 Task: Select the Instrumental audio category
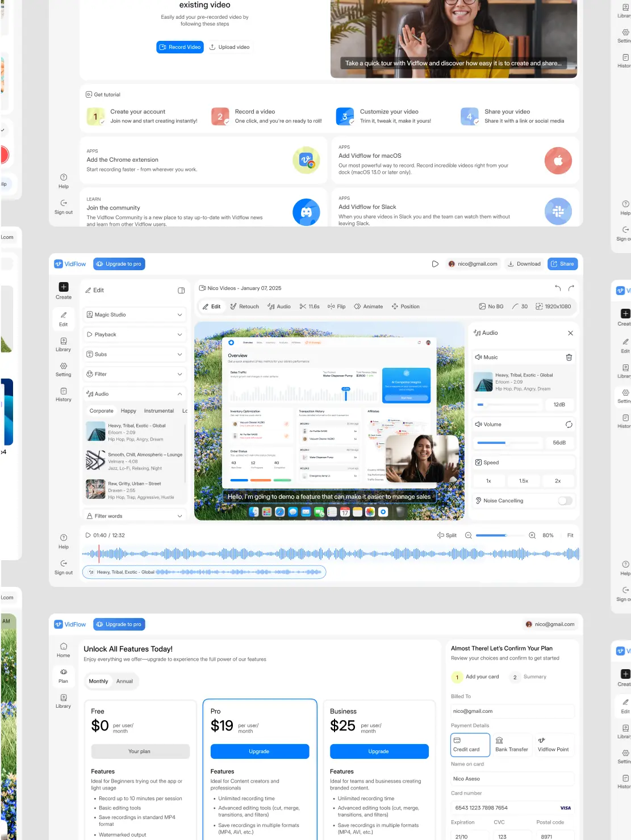click(159, 411)
